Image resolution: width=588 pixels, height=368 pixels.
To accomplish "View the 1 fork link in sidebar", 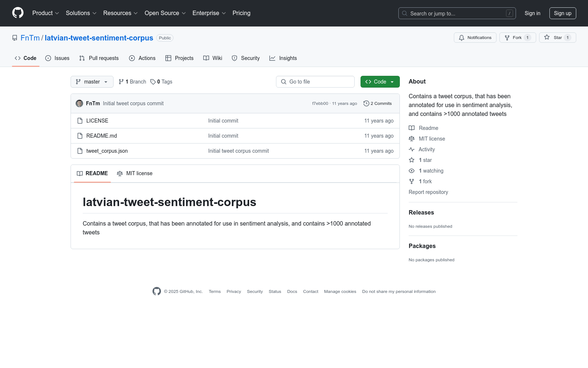I will [420, 181].
